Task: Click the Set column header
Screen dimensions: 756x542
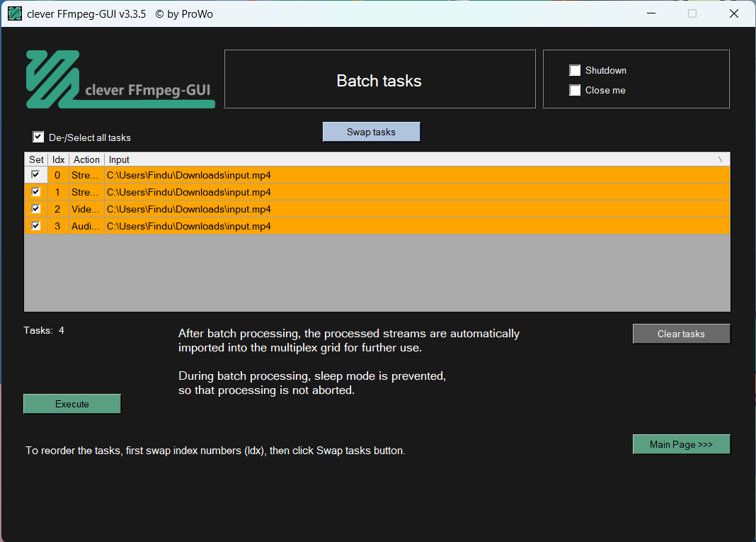Action: [36, 159]
